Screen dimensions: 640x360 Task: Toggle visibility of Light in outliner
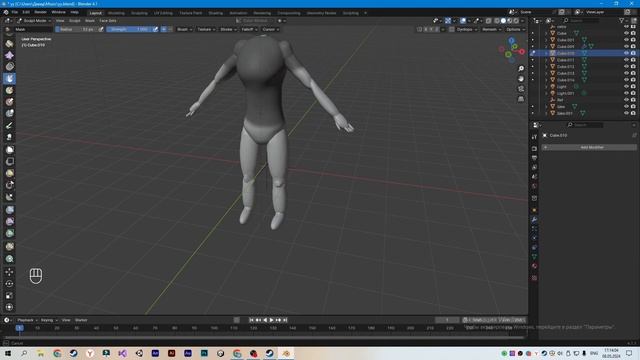click(x=626, y=87)
